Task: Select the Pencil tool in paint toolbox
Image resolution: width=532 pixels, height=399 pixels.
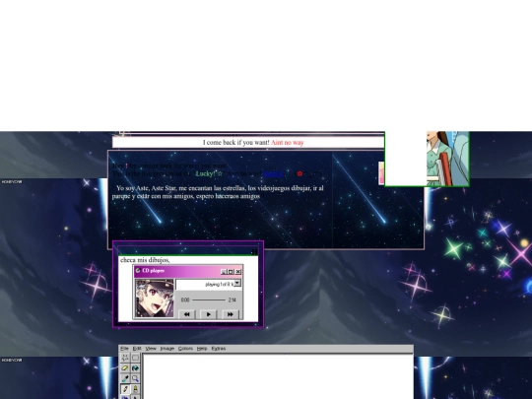Action: 125,389
